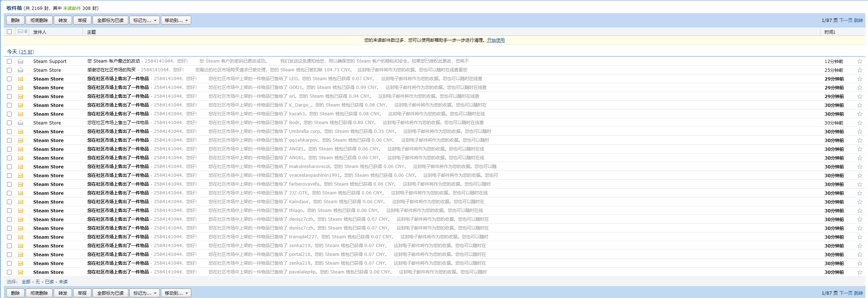
Task: Click unread envelope icon on Kaindaur row
Action: (x=20, y=202)
